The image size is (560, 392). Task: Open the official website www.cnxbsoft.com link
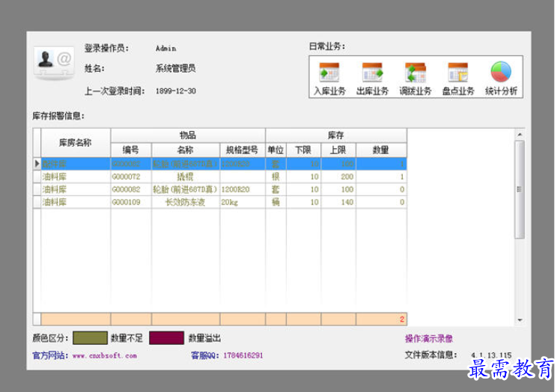(105, 355)
